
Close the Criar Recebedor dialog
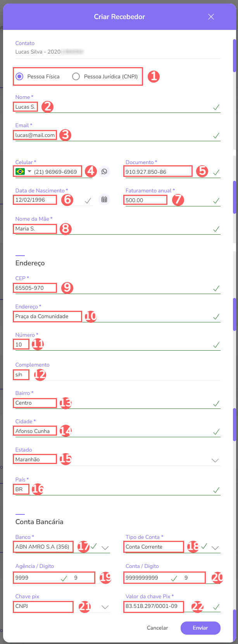pyautogui.click(x=211, y=17)
